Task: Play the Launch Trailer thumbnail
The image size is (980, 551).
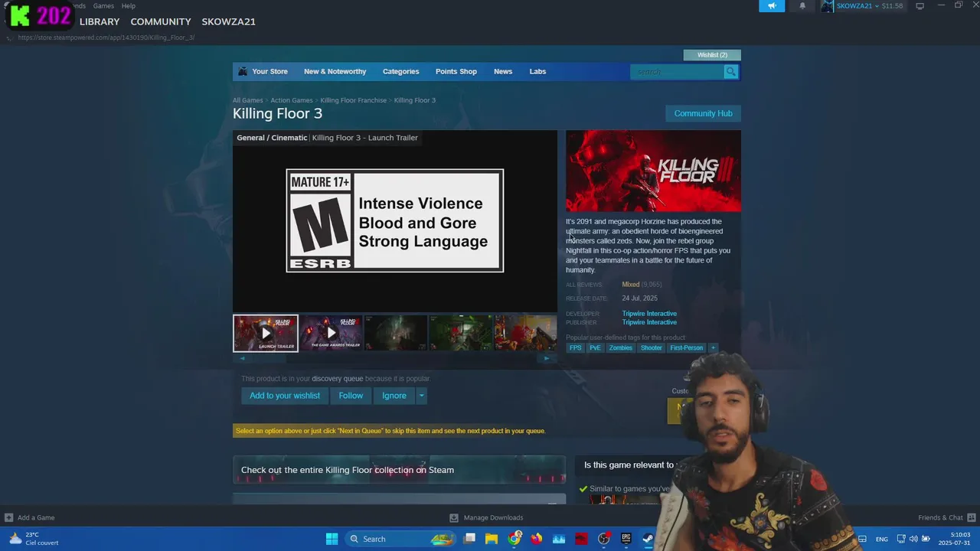Action: (x=266, y=333)
